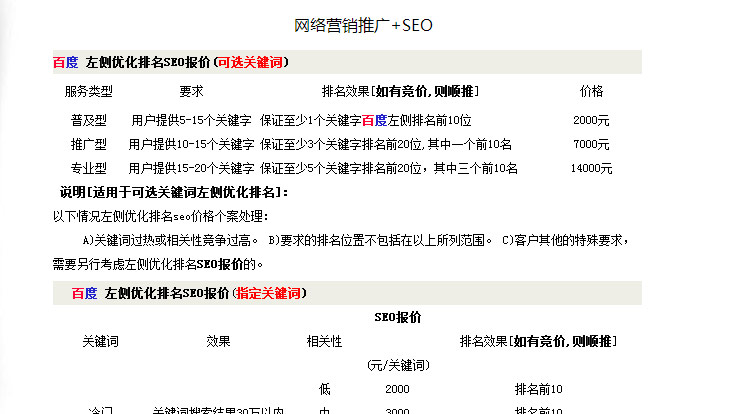Click the 要求 column header
The width and height of the screenshot is (736, 414).
coord(191,91)
